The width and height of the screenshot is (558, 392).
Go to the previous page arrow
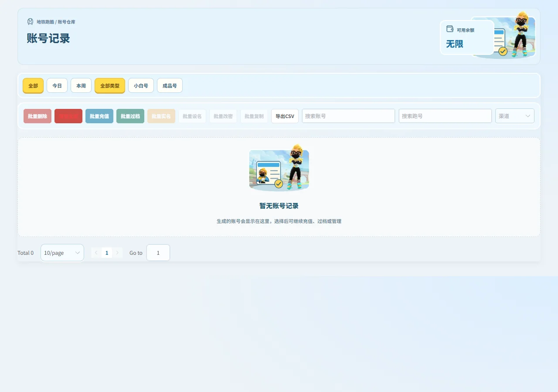click(96, 253)
